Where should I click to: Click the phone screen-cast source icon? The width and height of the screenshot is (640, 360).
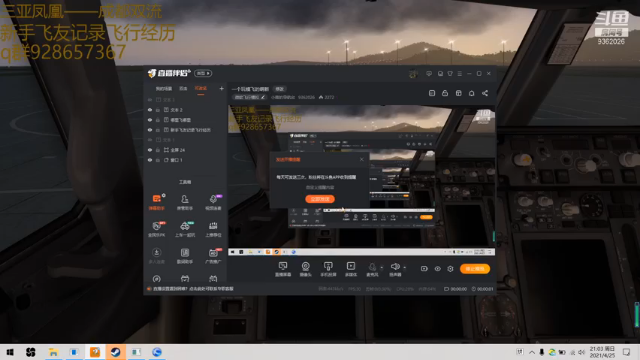(x=328, y=269)
